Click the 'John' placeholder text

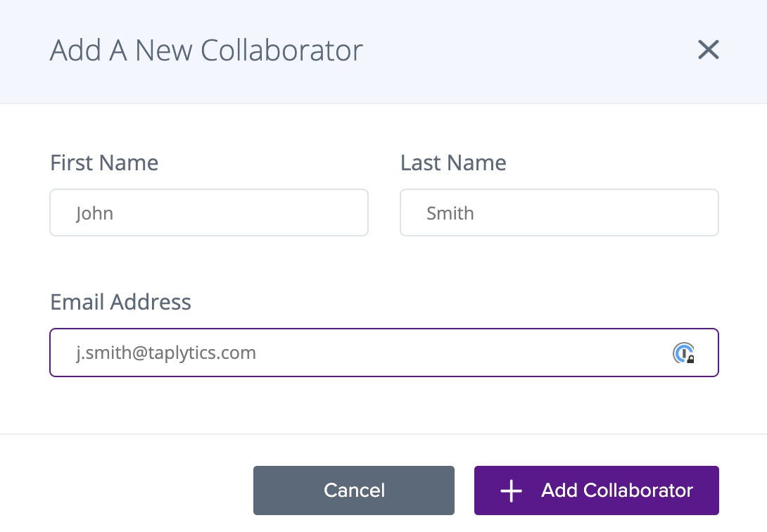click(94, 213)
